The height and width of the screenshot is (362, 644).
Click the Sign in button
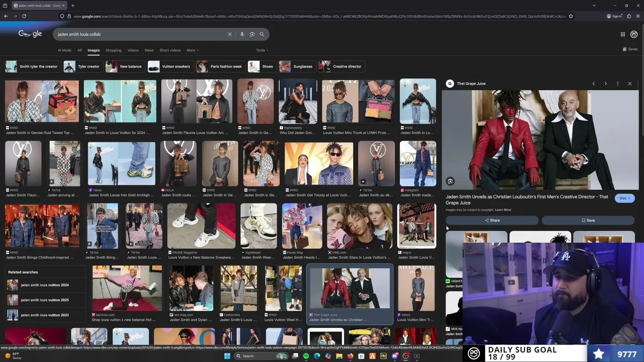point(614,16)
